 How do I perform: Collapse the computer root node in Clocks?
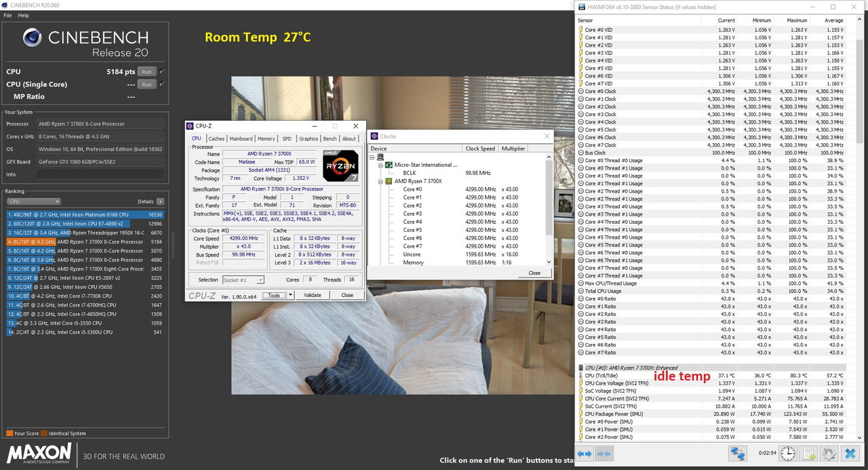pyautogui.click(x=372, y=157)
